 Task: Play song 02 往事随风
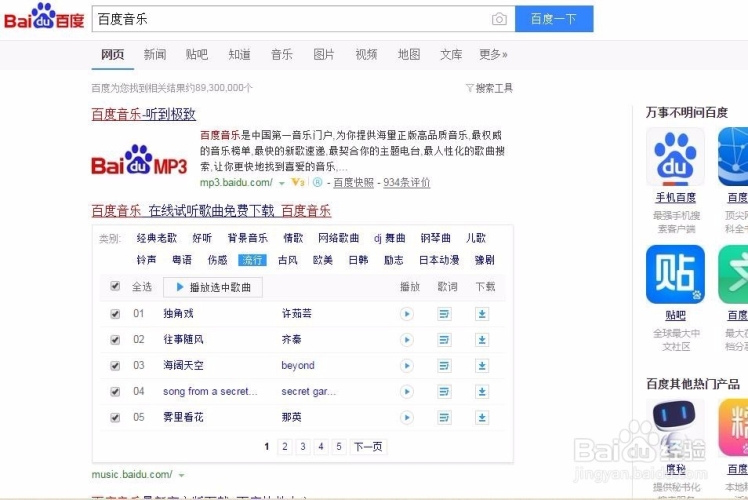tap(406, 340)
